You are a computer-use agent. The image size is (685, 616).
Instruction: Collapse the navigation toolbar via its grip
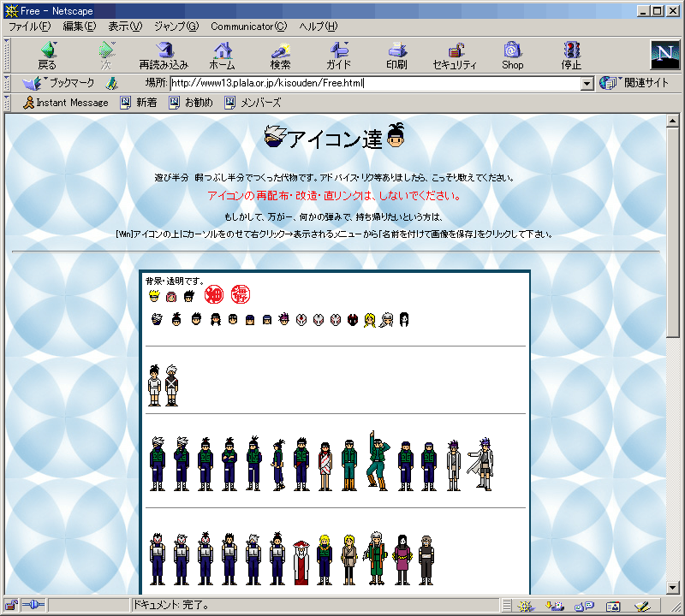coord(7,55)
